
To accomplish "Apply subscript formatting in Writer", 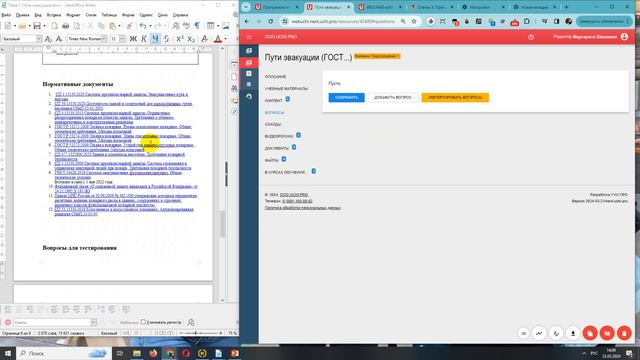I will click(191, 39).
